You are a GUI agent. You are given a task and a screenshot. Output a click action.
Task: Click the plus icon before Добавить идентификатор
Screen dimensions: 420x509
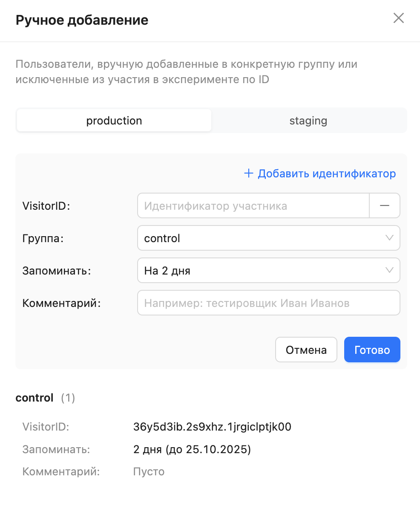(x=248, y=174)
